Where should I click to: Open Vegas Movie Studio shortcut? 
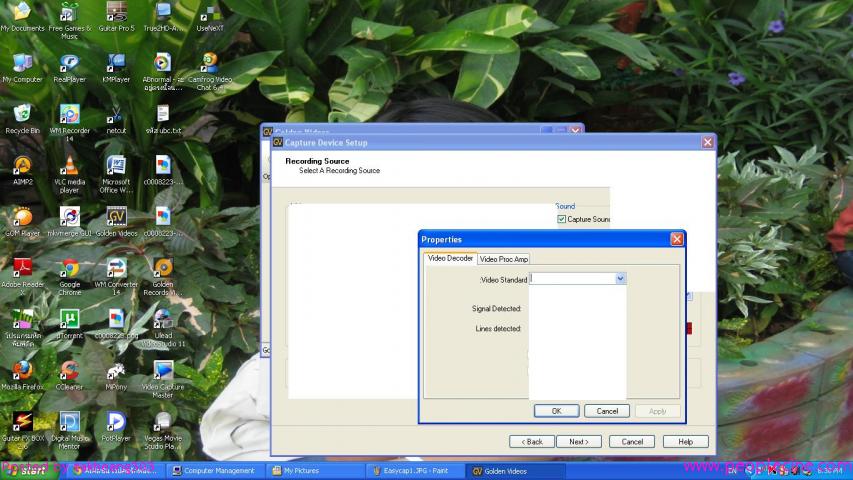click(163, 430)
